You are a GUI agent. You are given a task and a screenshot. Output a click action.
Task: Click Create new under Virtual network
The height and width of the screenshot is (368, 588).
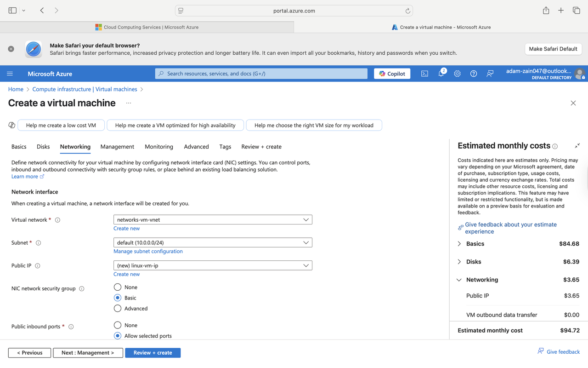tap(127, 229)
